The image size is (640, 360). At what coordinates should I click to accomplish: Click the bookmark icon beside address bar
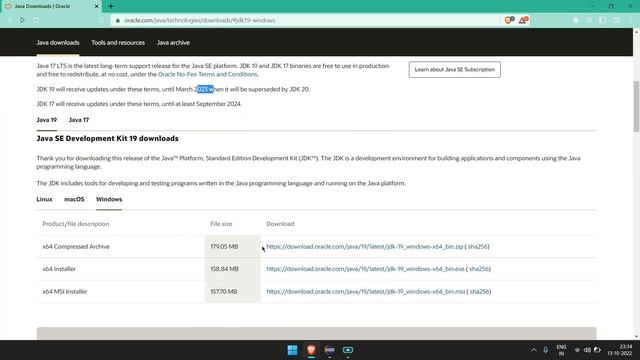(x=101, y=20)
